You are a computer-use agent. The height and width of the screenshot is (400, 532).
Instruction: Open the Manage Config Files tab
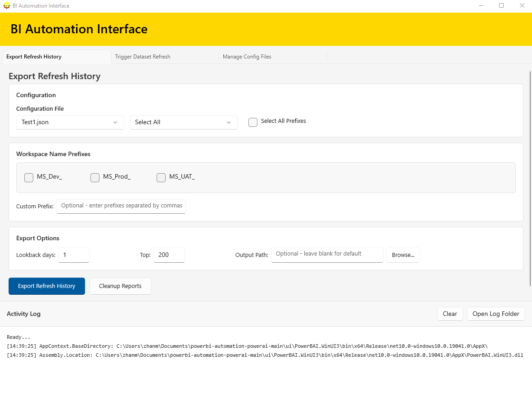pos(247,56)
